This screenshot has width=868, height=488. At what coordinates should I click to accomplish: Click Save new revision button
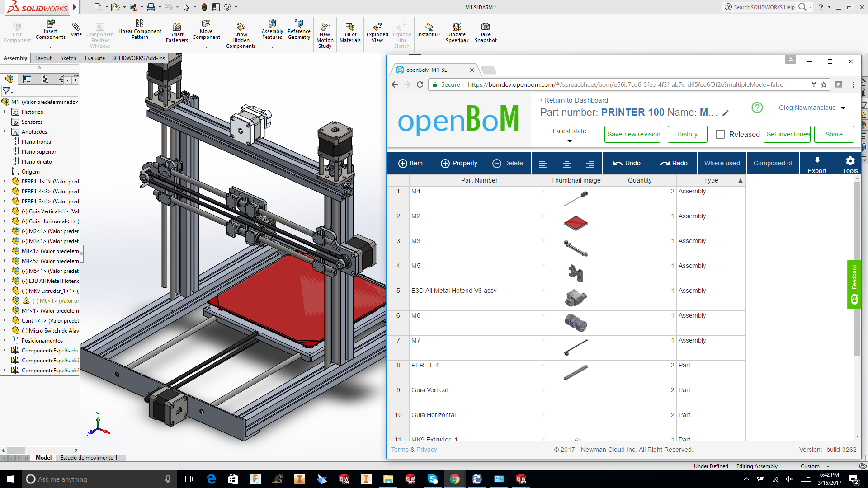632,134
